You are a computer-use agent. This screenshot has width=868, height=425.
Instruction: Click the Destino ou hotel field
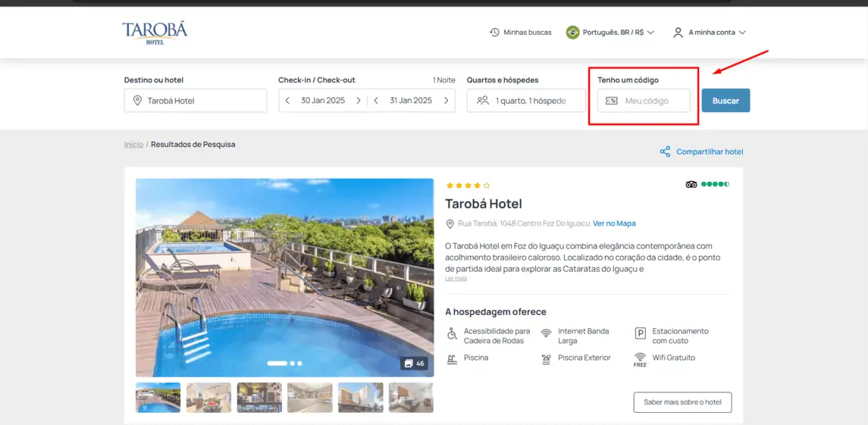point(196,101)
